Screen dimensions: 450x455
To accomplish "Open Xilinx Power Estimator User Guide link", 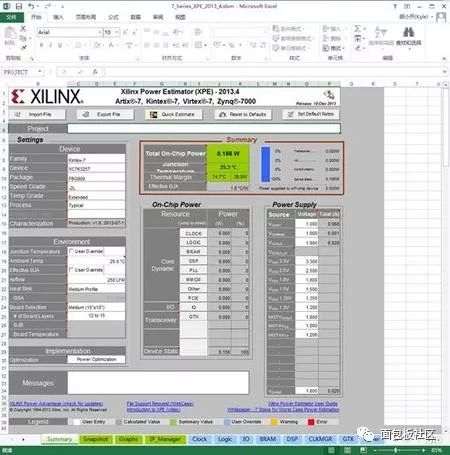I will (x=303, y=404).
